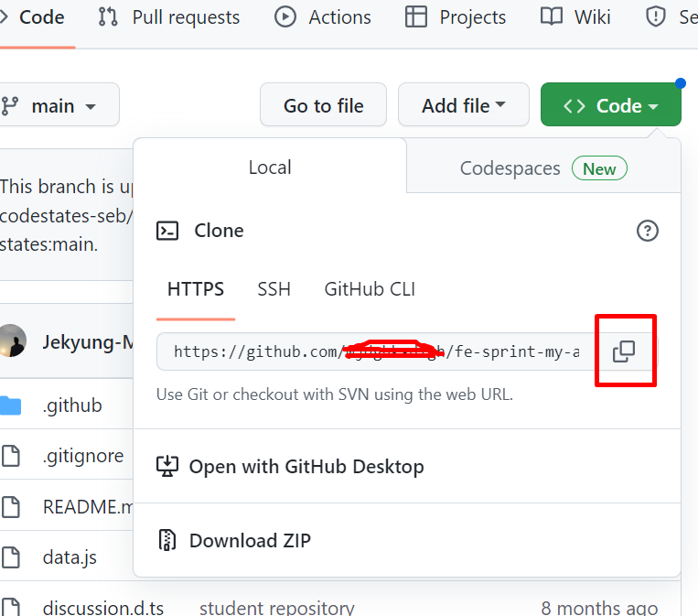The image size is (698, 616).
Task: Click the Jekyung author name link
Action: click(87, 342)
